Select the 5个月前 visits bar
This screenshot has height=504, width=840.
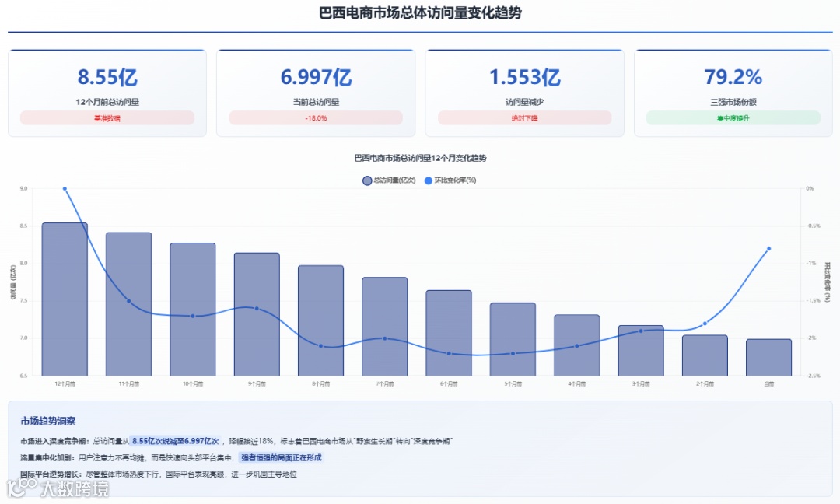click(x=513, y=340)
